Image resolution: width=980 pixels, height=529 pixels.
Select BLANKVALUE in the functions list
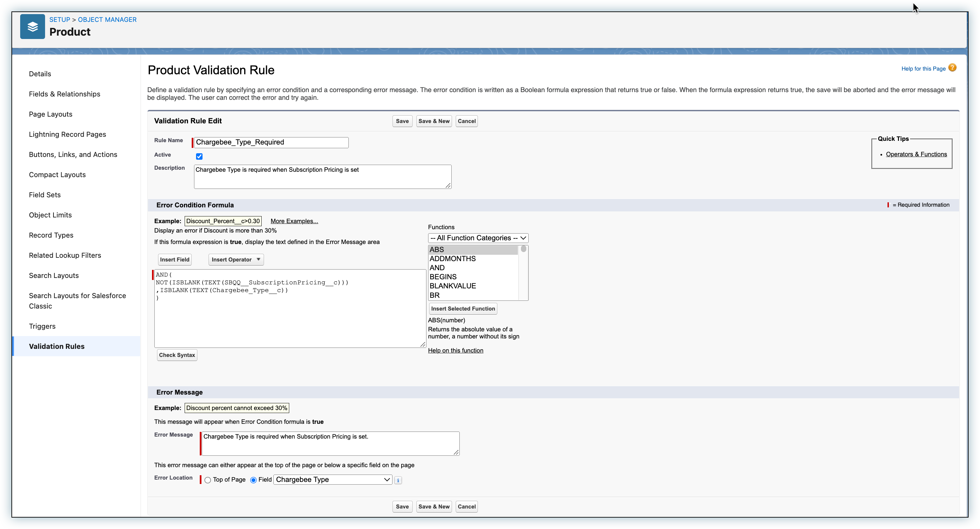click(x=452, y=286)
